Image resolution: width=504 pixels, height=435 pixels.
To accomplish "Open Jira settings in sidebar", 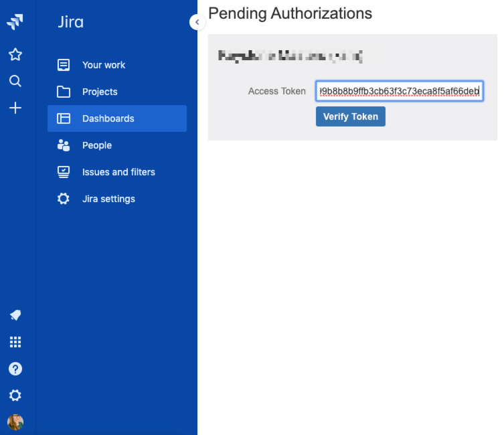I will pyautogui.click(x=117, y=199).
